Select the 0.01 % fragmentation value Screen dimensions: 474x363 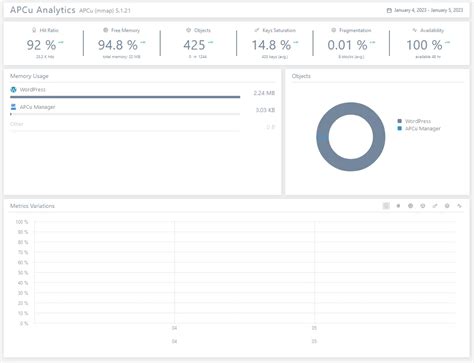[x=347, y=45]
